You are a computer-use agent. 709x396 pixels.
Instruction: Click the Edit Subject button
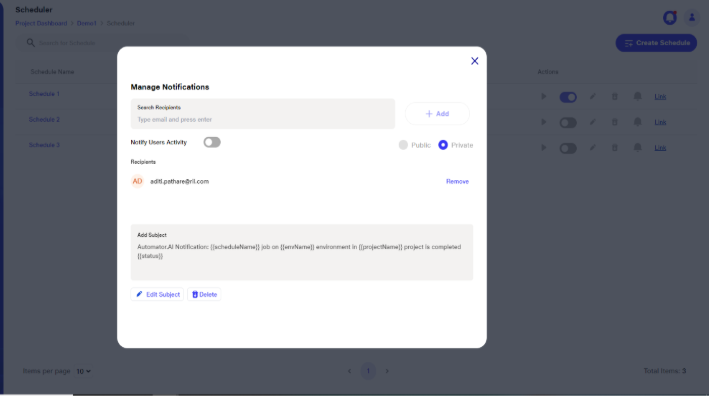[157, 294]
